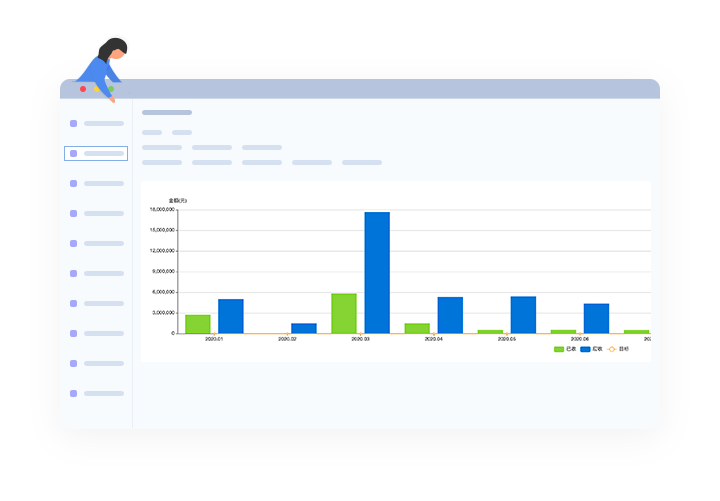The height and width of the screenshot is (501, 720).
Task: Click the 9,000,000 y-axis value
Action: 163,271
